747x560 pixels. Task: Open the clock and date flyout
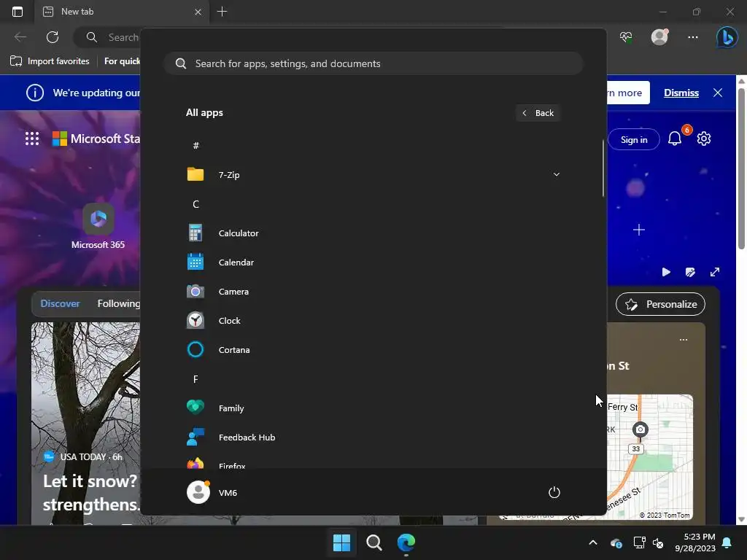695,542
